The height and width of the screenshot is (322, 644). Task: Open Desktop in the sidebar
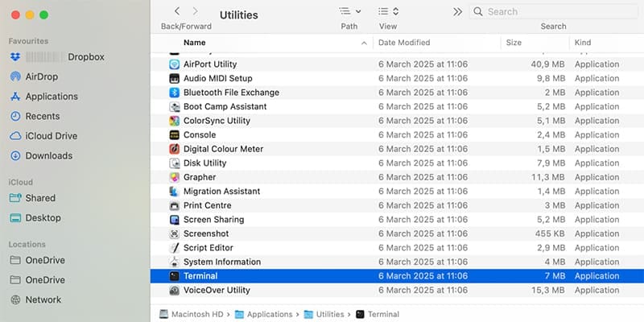coord(43,217)
